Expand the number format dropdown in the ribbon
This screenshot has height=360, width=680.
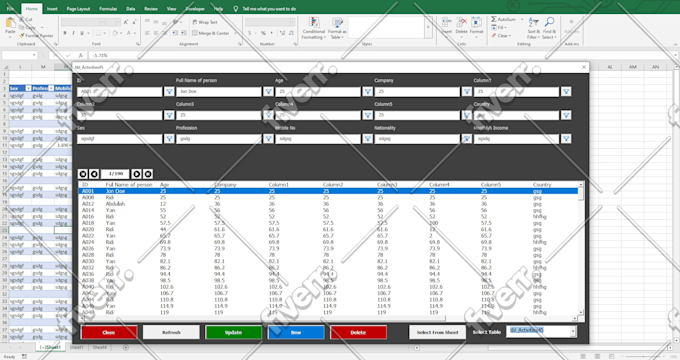293,22
